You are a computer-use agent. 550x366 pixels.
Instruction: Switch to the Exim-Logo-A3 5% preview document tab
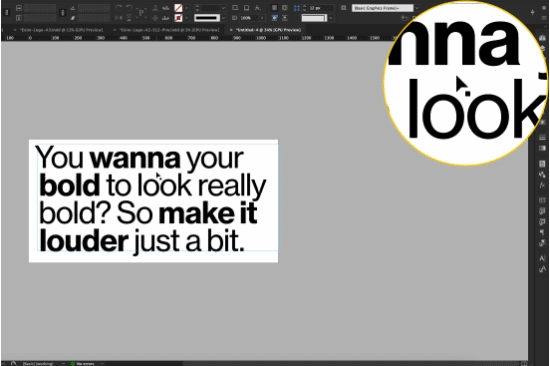pyautogui.click(x=169, y=30)
